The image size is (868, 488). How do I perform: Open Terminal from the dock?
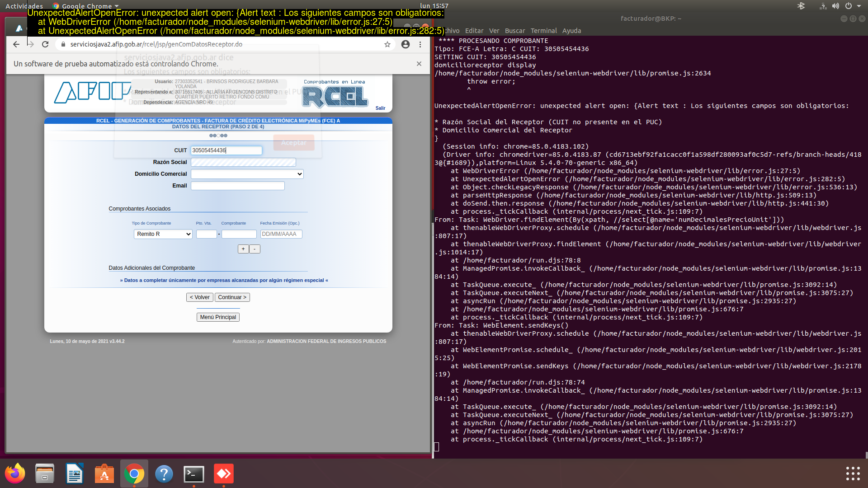pyautogui.click(x=194, y=474)
